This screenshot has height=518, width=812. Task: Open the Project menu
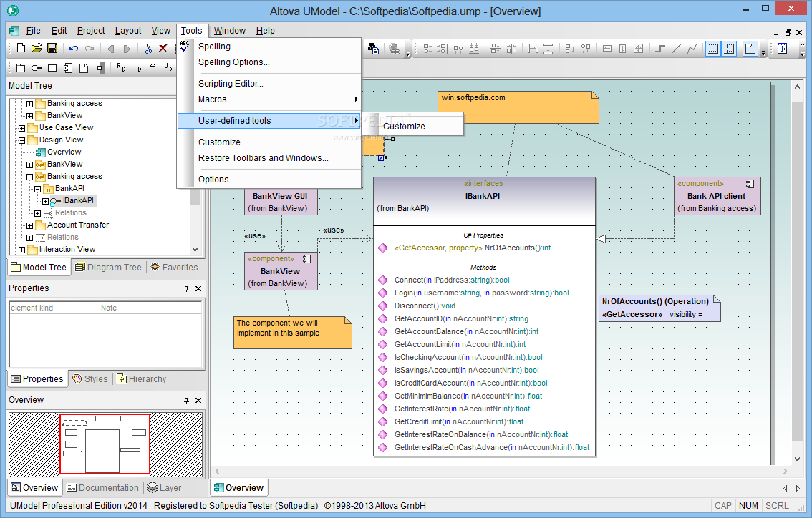click(x=91, y=31)
